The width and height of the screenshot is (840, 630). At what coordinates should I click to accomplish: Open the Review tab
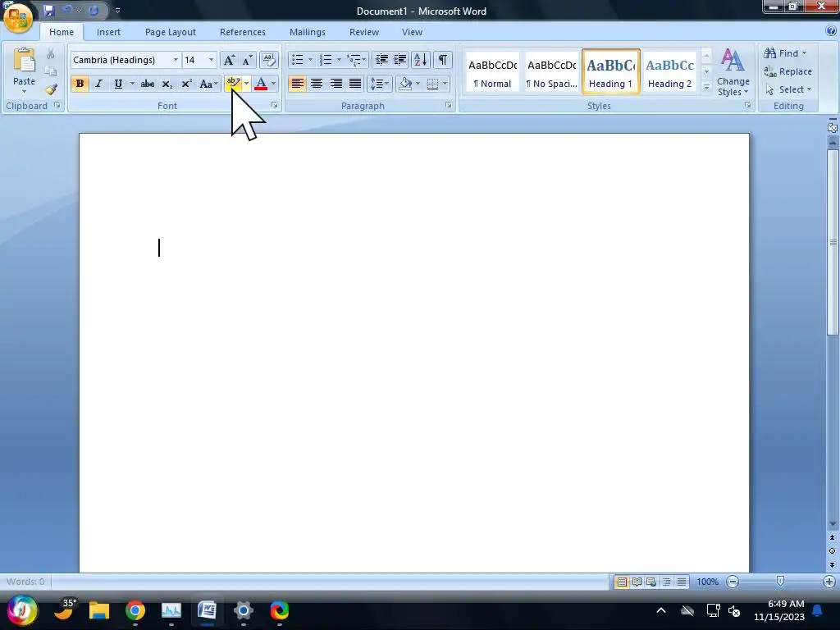point(364,32)
